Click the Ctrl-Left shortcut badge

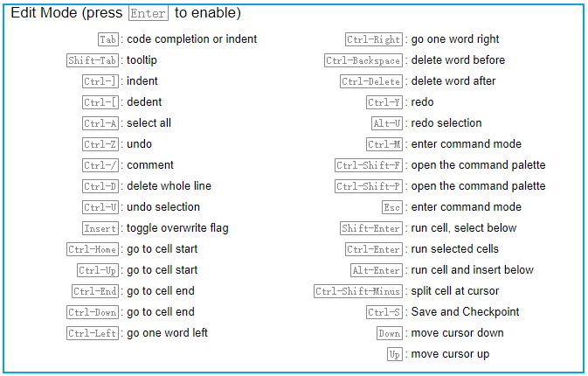click(x=93, y=333)
